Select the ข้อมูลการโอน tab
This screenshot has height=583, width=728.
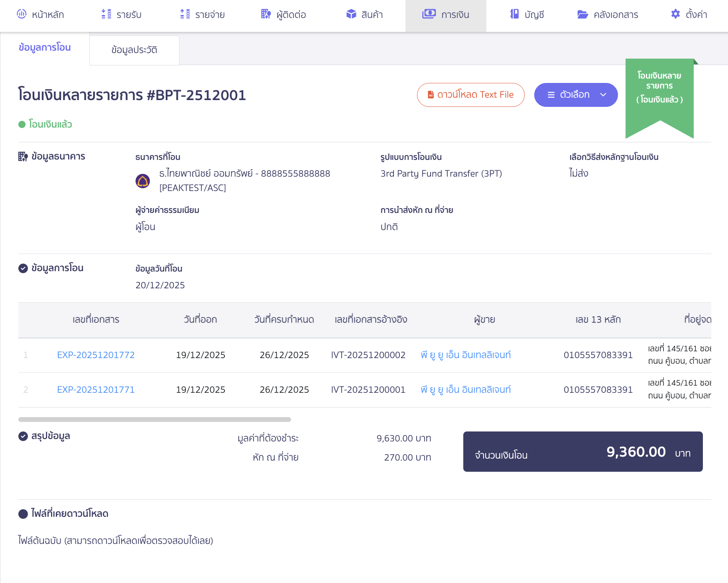(x=45, y=47)
